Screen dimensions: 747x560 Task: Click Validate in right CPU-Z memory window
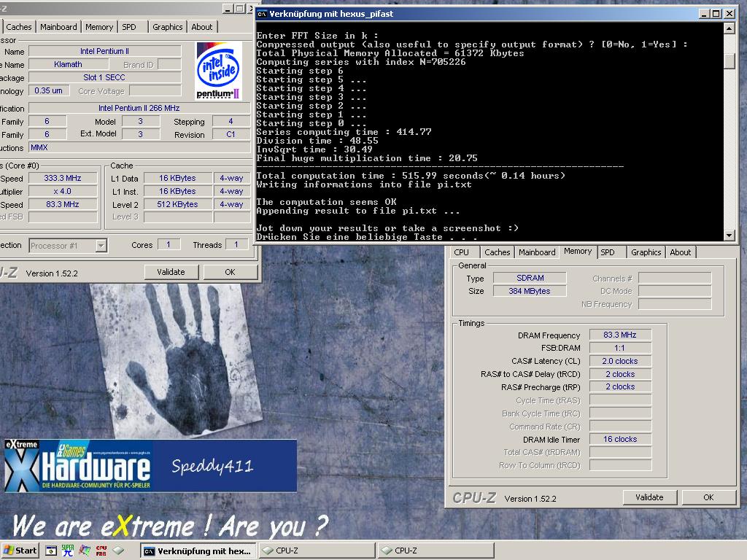(x=649, y=497)
